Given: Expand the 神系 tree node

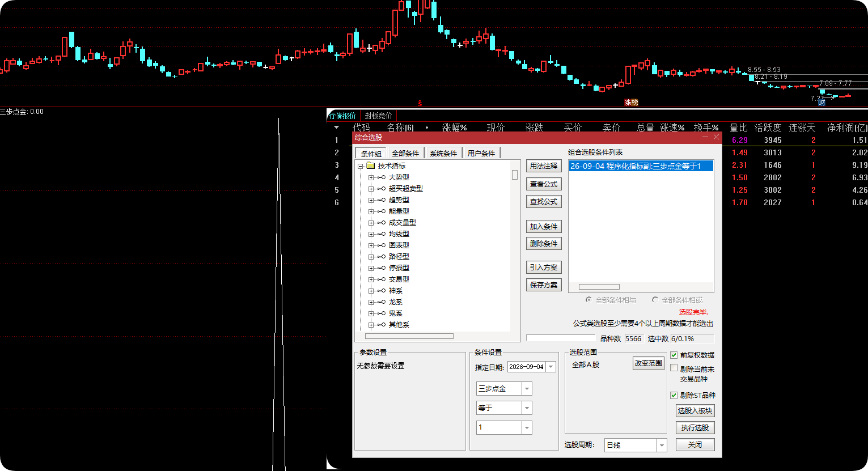Looking at the screenshot, I should tap(371, 291).
